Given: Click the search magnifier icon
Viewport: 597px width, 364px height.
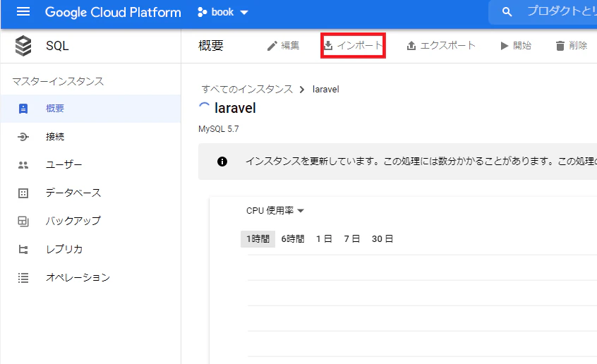Looking at the screenshot, I should click(x=507, y=12).
